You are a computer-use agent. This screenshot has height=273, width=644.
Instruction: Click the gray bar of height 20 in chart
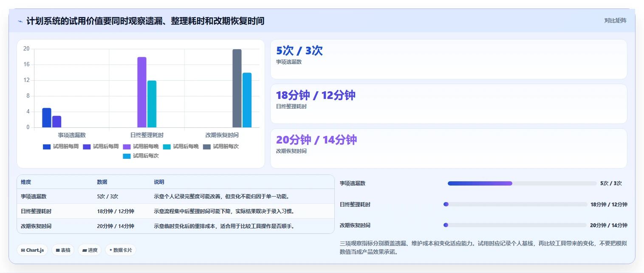[237, 88]
